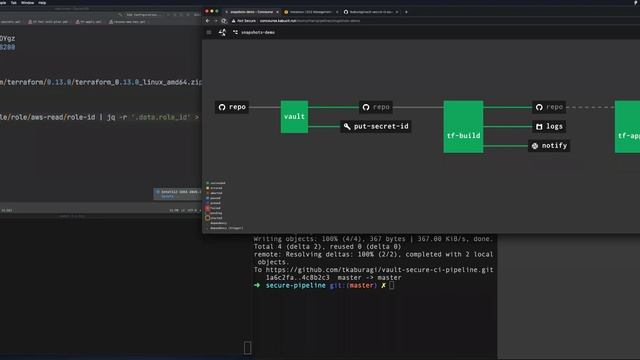The width and height of the screenshot is (640, 360).
Task: Switch to the second browser tab with orange icon
Action: (310, 12)
